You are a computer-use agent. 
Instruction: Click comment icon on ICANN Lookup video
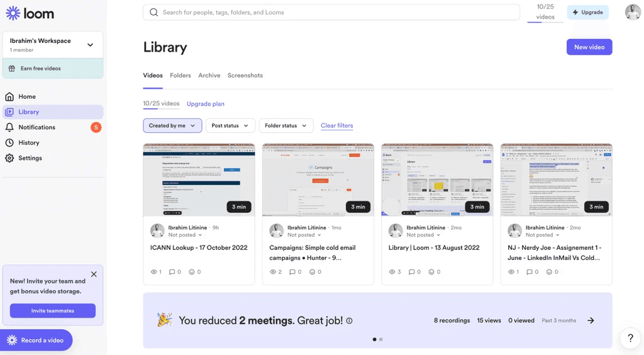click(171, 272)
